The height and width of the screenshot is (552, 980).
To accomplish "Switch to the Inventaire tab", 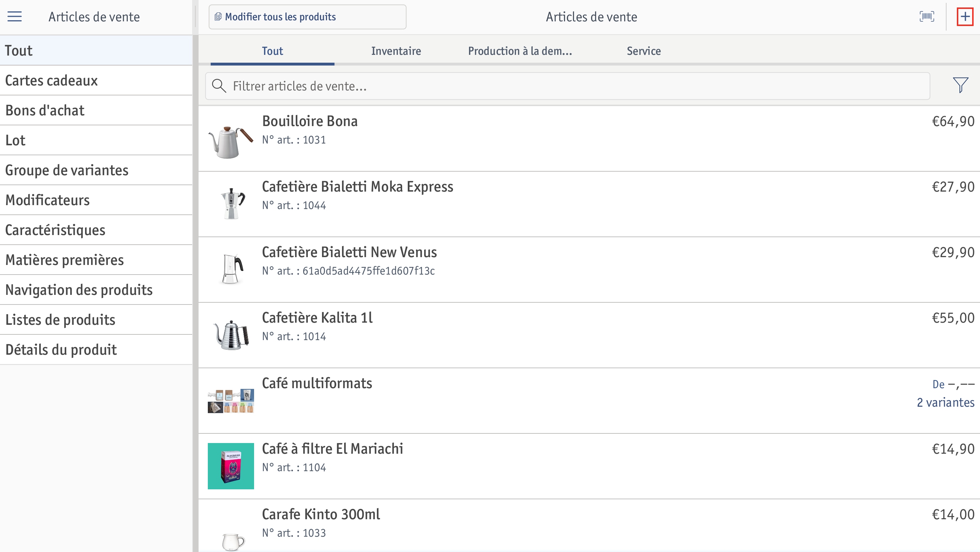I will click(x=396, y=51).
